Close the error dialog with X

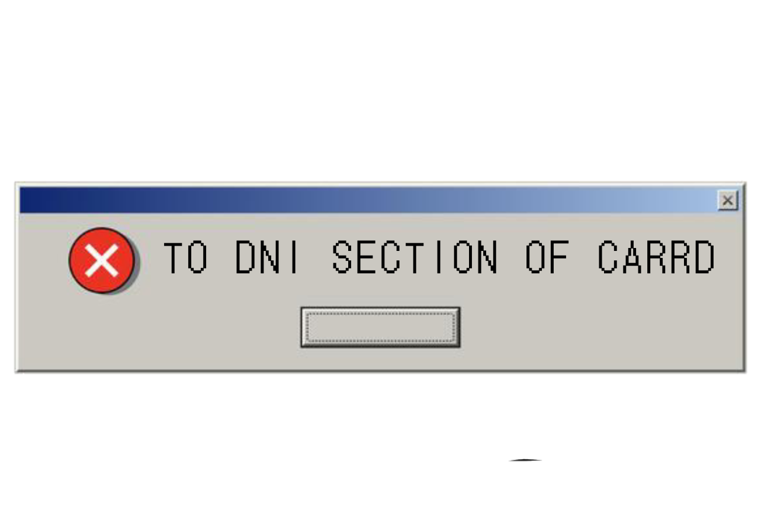728,201
